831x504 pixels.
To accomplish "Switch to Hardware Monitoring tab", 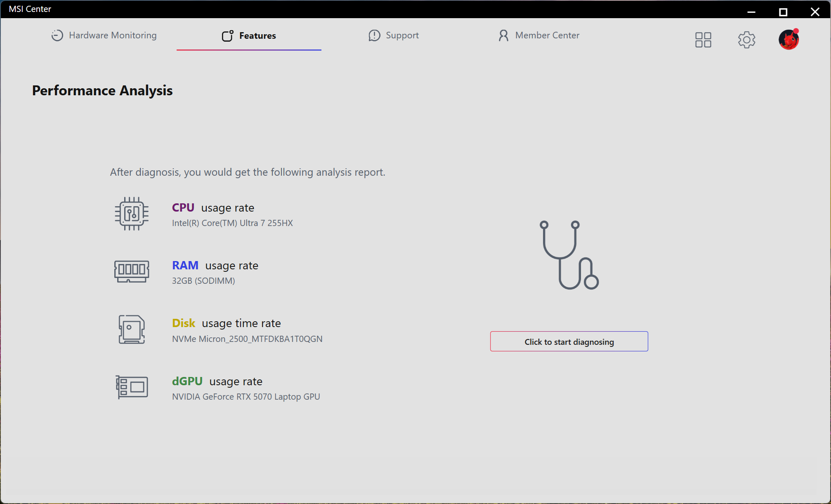I will click(x=104, y=35).
